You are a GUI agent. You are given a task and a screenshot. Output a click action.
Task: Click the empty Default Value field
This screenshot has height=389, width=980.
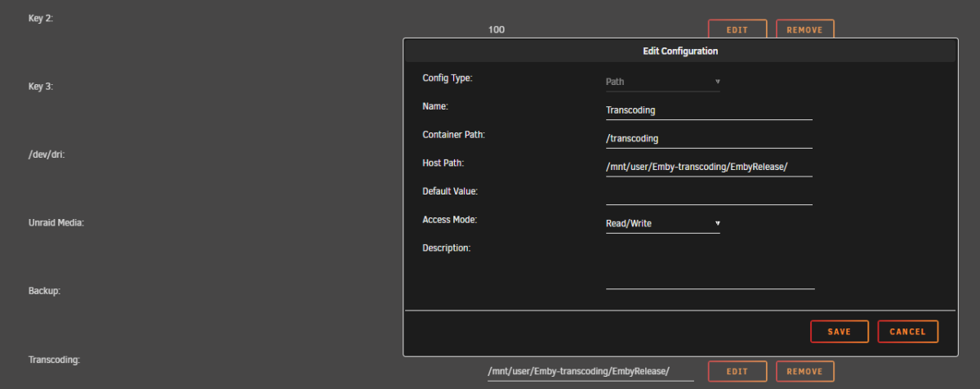[709, 194]
